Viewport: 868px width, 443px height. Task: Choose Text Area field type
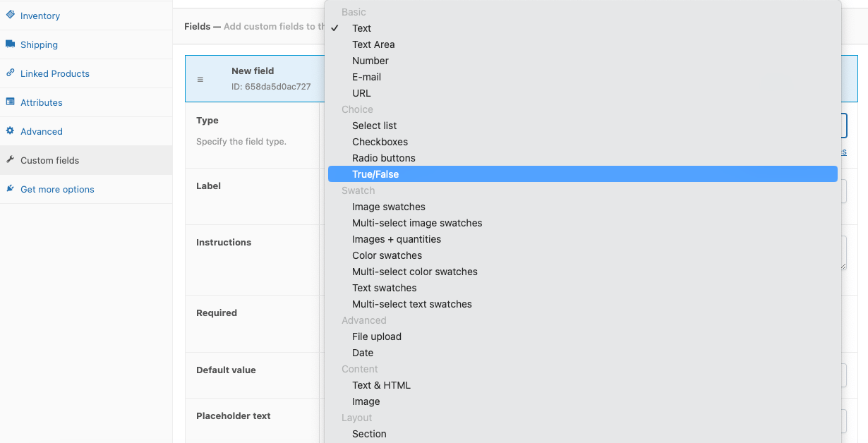pyautogui.click(x=583, y=44)
